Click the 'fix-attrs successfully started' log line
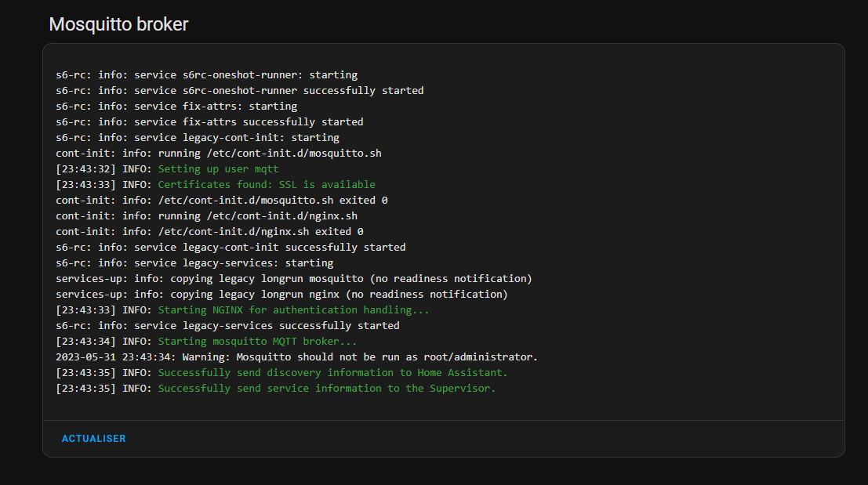The height and width of the screenshot is (485, 868). point(209,122)
